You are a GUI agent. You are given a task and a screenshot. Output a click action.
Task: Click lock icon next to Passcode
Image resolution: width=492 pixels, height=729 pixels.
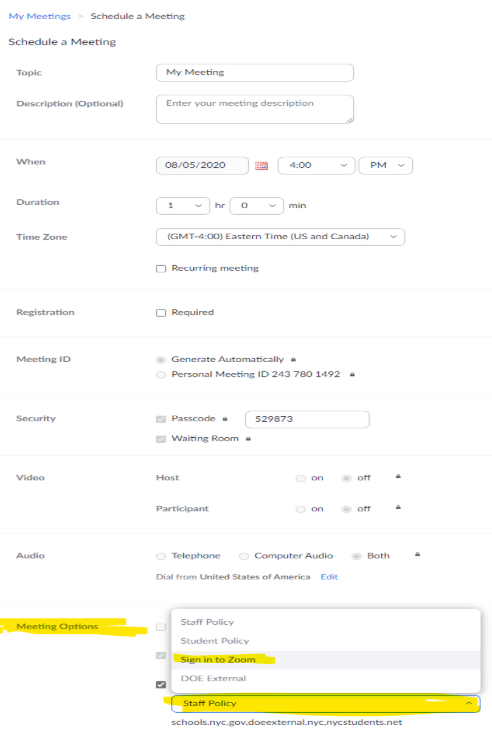click(225, 419)
